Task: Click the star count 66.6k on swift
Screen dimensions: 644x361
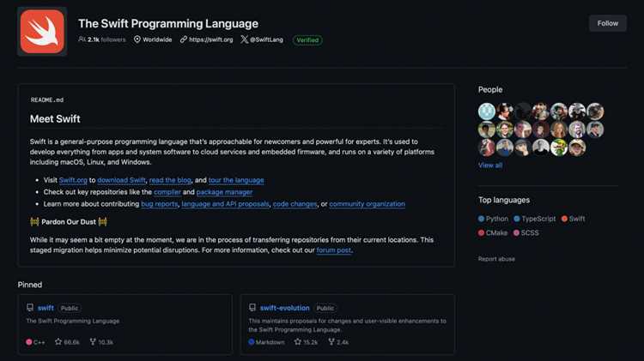Action: [x=67, y=342]
